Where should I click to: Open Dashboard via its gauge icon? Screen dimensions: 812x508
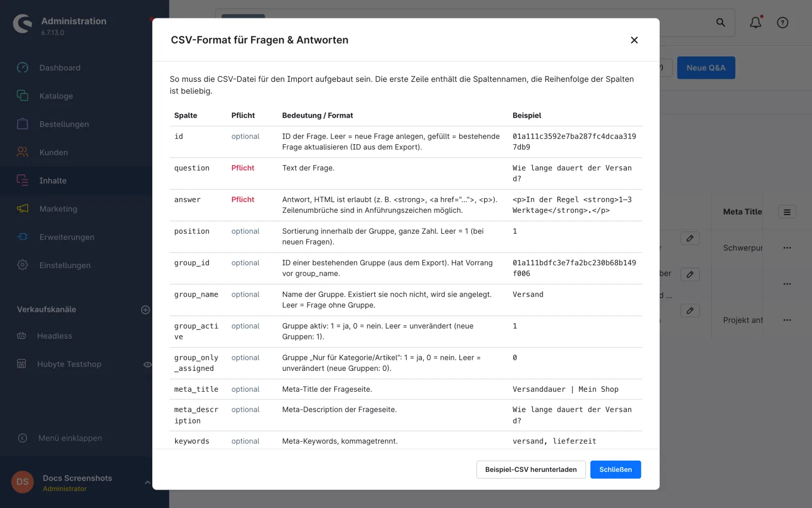[22, 68]
